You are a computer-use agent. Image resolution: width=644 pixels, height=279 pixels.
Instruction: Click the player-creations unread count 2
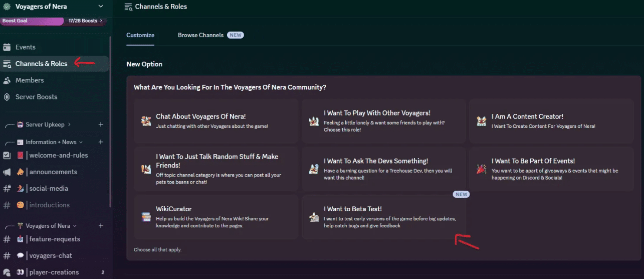click(103, 272)
